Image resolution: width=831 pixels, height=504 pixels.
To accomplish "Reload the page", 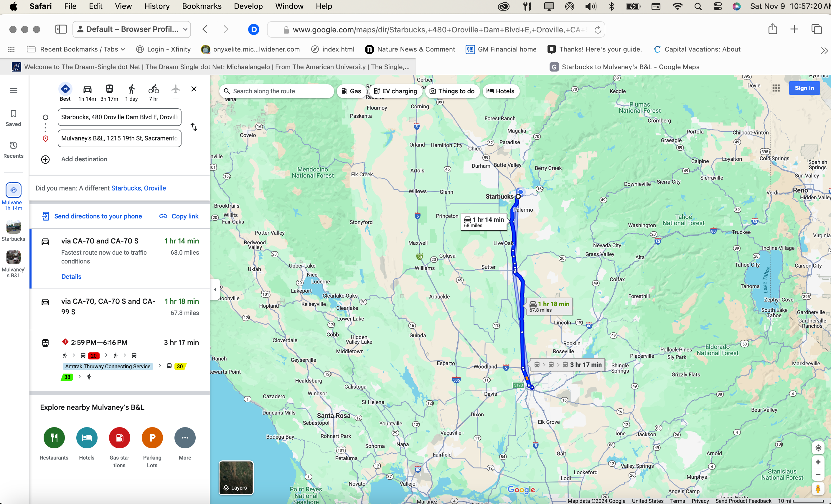I will tap(598, 30).
